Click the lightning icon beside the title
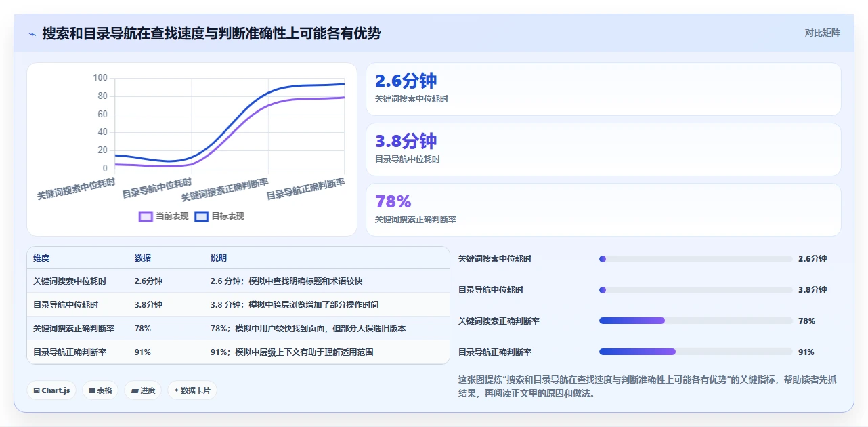Screen dimensions: 868x427 click(x=32, y=34)
